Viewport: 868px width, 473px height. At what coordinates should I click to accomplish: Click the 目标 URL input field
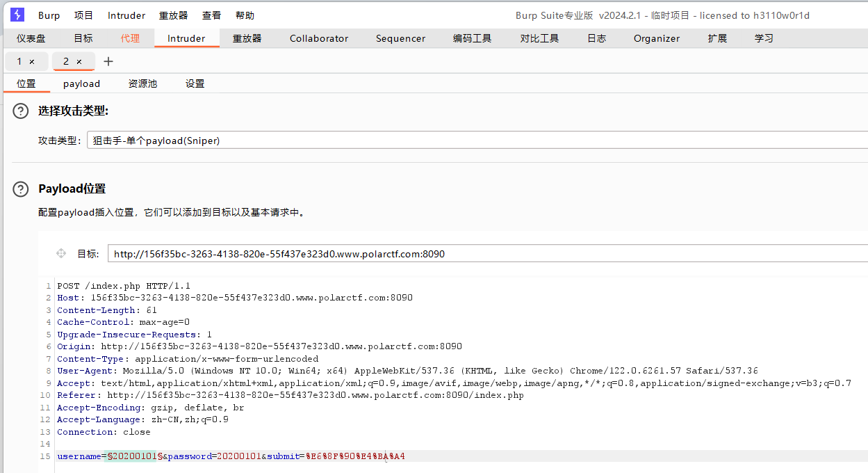(x=488, y=254)
